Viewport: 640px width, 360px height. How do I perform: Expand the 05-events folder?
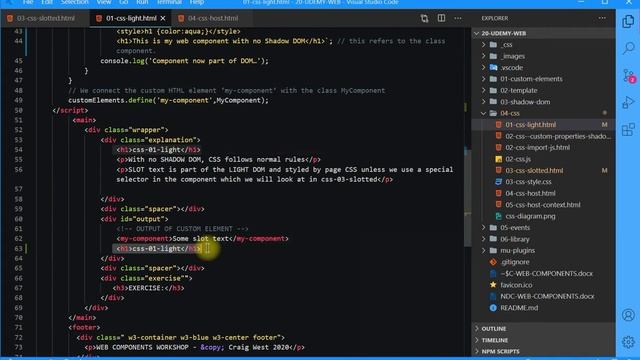coord(484,228)
